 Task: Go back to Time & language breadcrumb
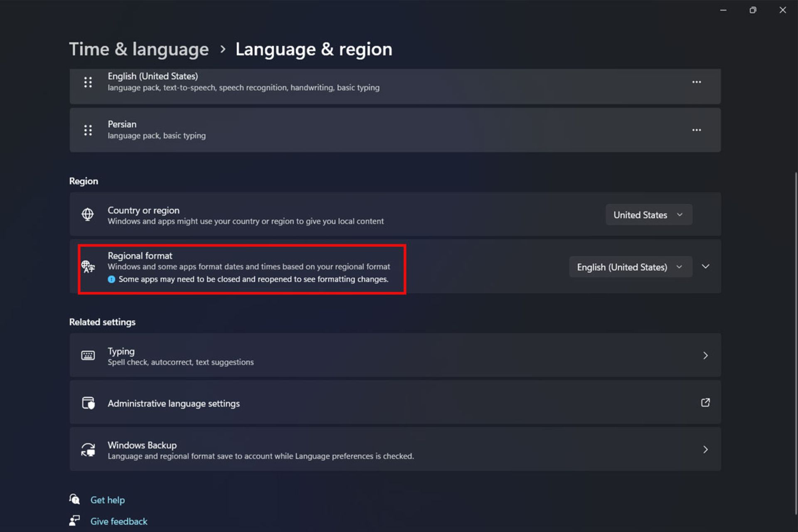(x=139, y=49)
